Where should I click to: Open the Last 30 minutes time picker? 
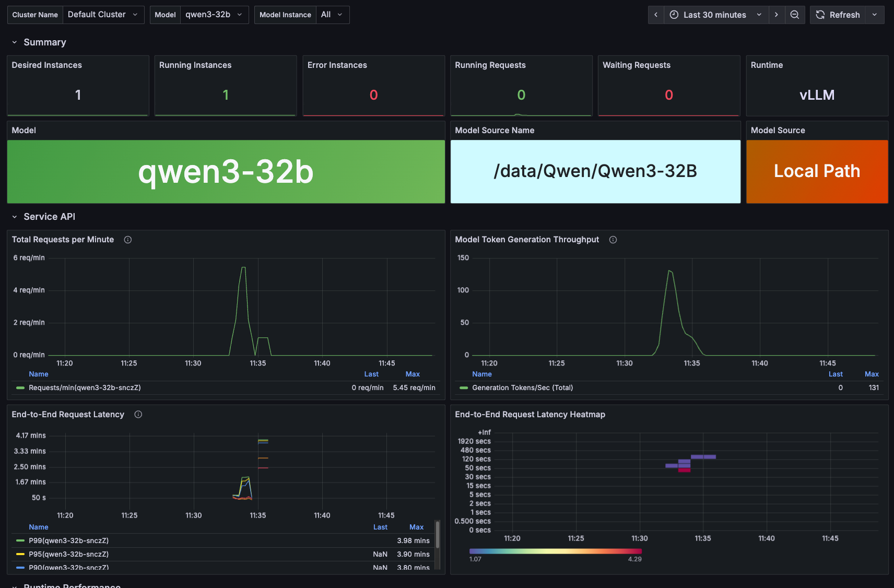click(716, 15)
